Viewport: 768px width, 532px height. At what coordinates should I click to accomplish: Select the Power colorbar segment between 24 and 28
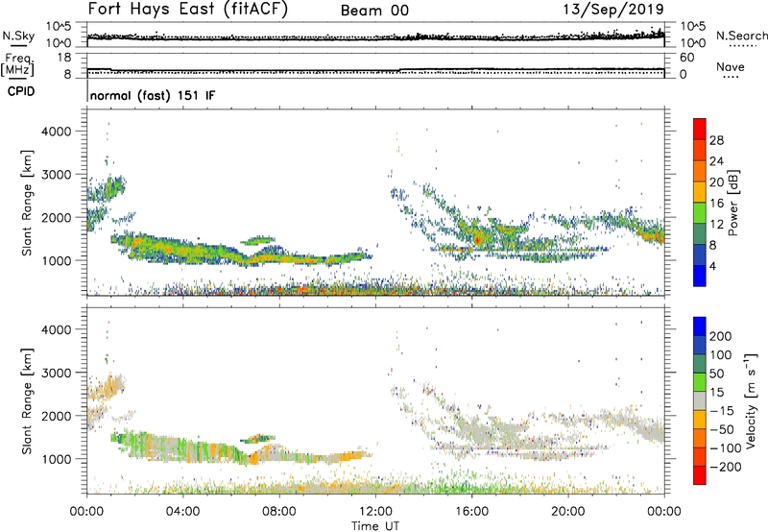pyautogui.click(x=700, y=150)
